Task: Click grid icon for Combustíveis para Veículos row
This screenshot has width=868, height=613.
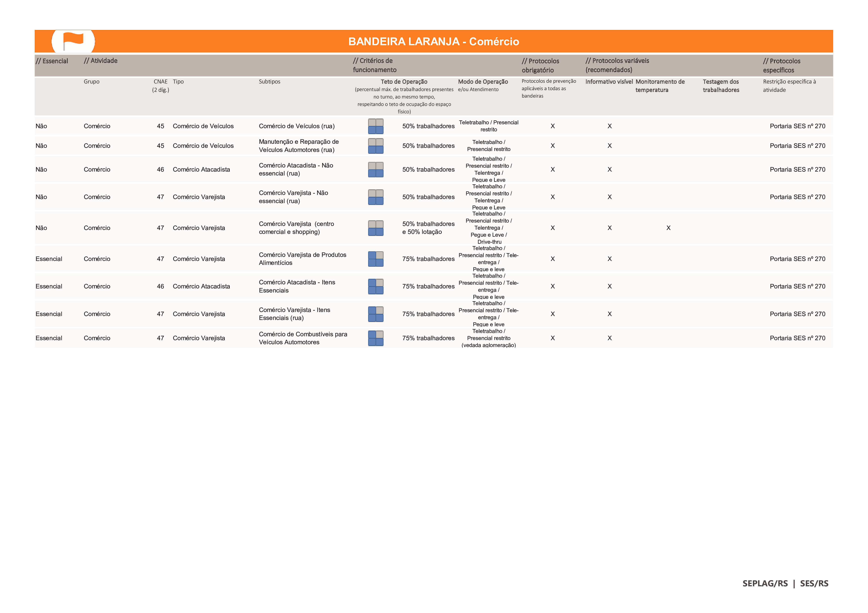Action: (x=375, y=338)
